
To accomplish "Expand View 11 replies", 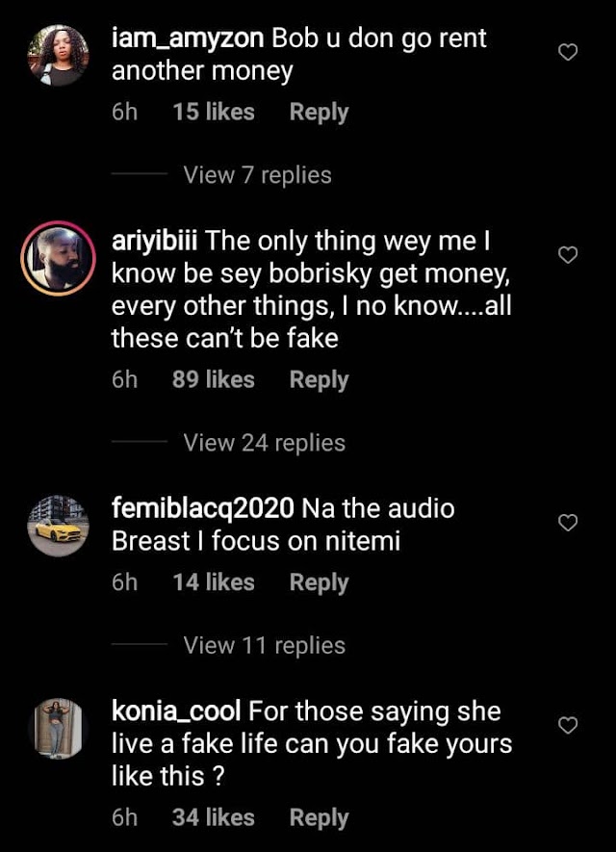I will [x=264, y=645].
